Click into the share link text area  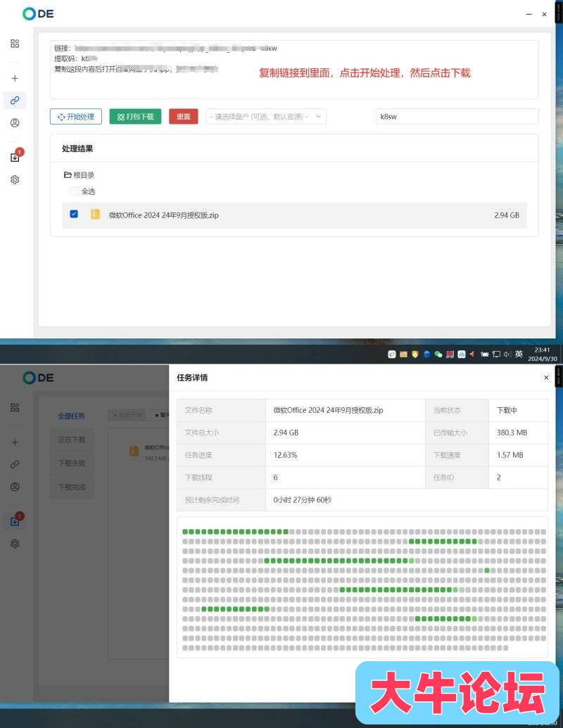click(x=294, y=70)
